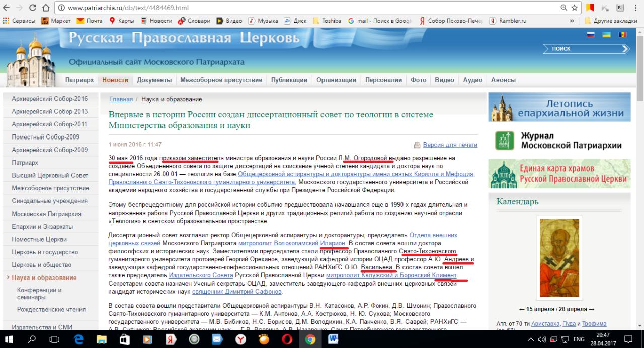View site information icon in address bar
The width and height of the screenshot is (644, 348).
61,8
